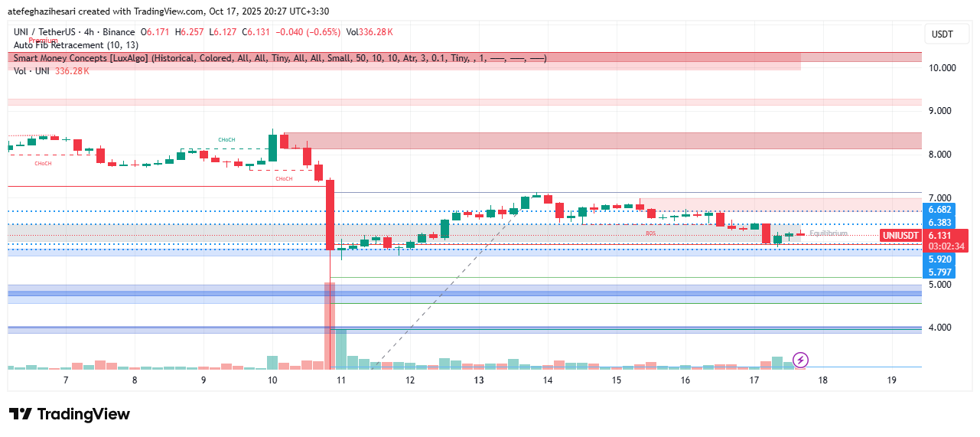
Task: Click the Equilibrium label near current price
Action: [x=829, y=233]
